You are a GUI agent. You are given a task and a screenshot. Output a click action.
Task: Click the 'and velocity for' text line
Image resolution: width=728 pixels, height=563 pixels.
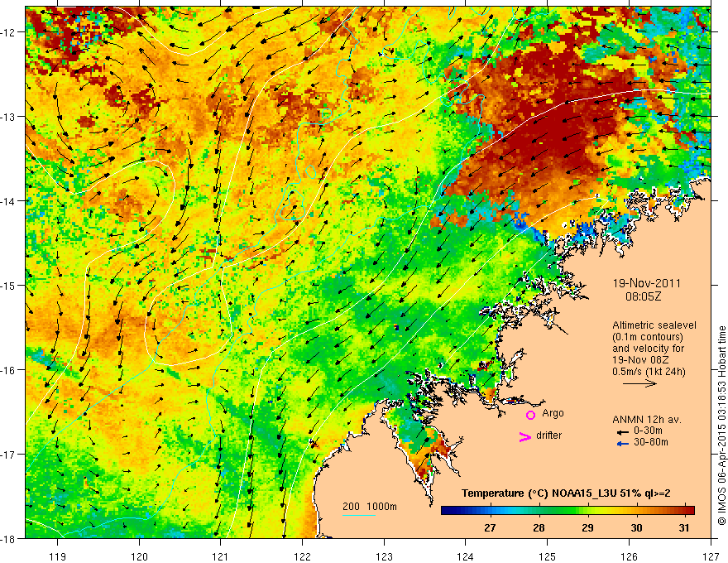click(648, 349)
